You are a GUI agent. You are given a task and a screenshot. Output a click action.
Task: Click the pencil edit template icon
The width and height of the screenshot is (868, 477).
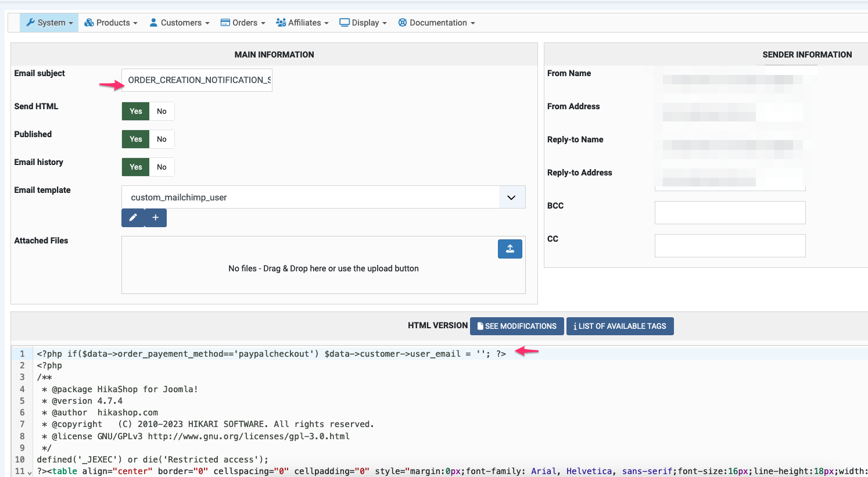(133, 217)
